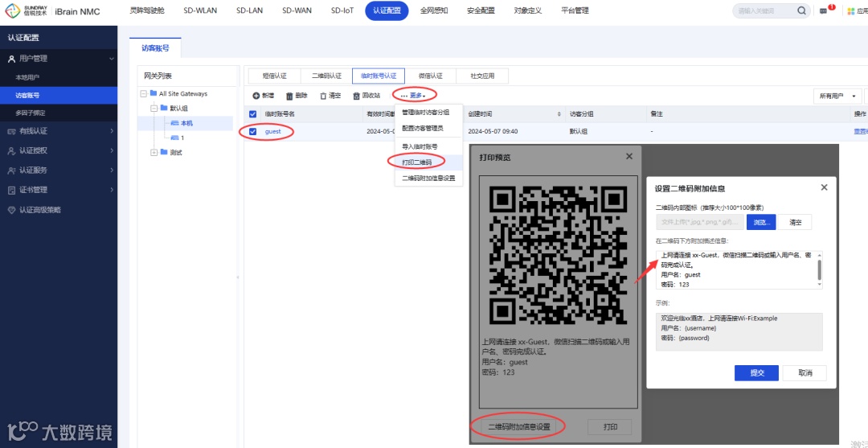Image resolution: width=868 pixels, height=448 pixels.
Task: Click the 提交 submit button
Action: click(x=756, y=372)
